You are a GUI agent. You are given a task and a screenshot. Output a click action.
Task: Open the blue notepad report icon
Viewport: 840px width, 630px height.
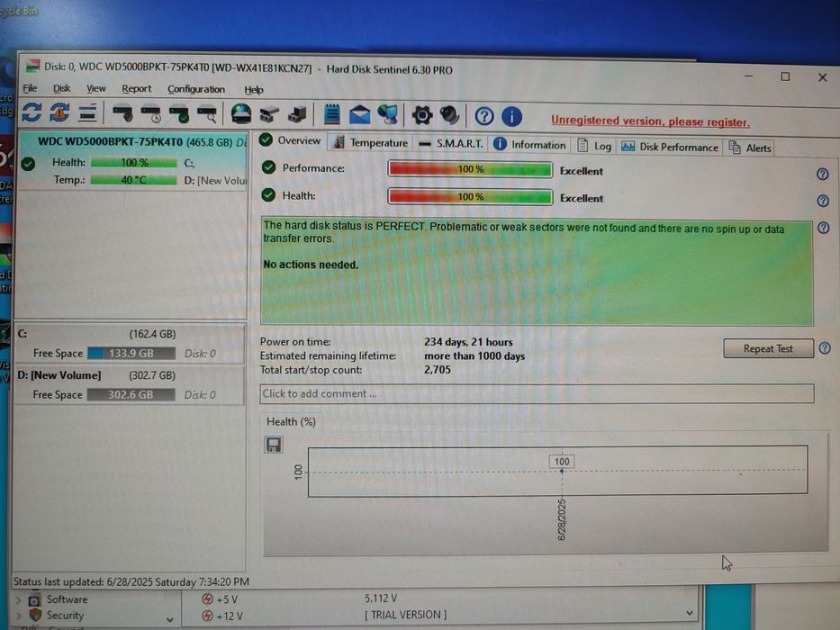click(331, 114)
